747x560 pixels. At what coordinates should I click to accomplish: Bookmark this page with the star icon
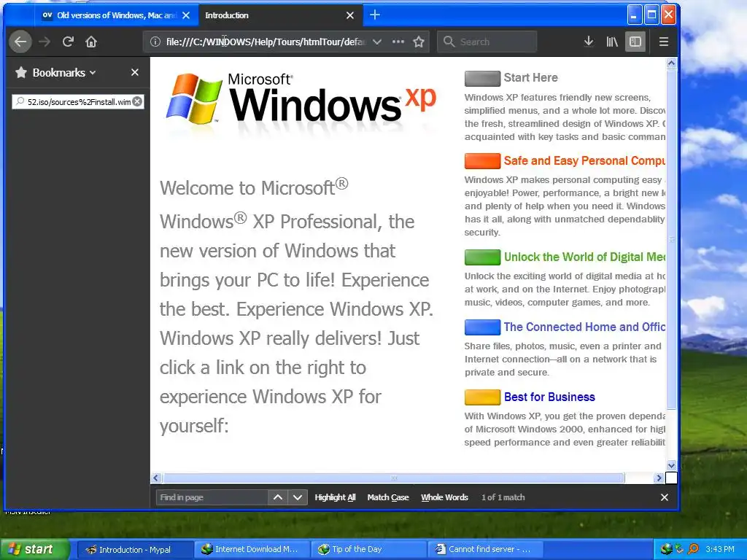coord(419,42)
